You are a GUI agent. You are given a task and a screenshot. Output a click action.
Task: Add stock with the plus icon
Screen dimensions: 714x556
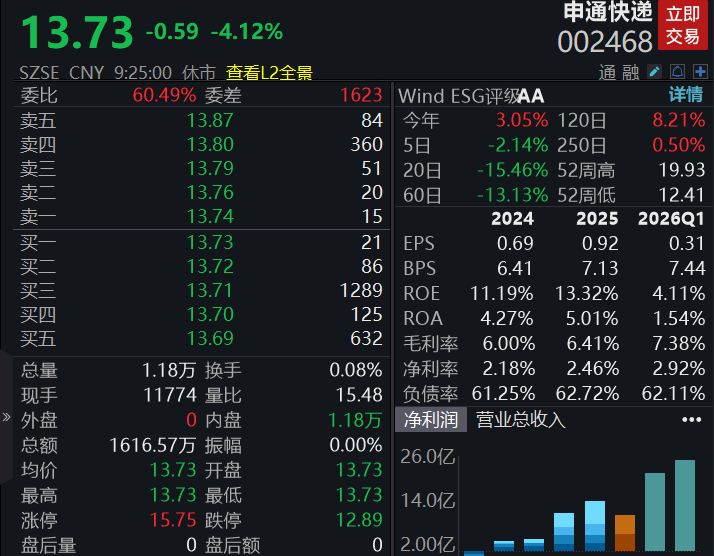(x=700, y=71)
